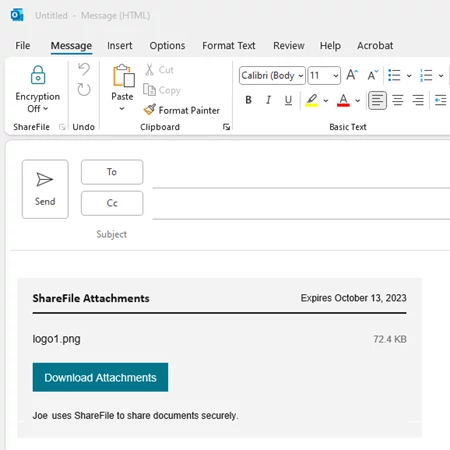Click the To recipients button
Image resolution: width=450 pixels, height=450 pixels.
coord(112,172)
